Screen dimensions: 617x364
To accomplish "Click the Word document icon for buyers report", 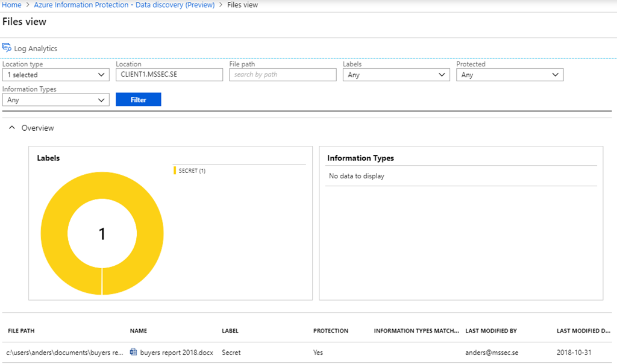I will (134, 352).
